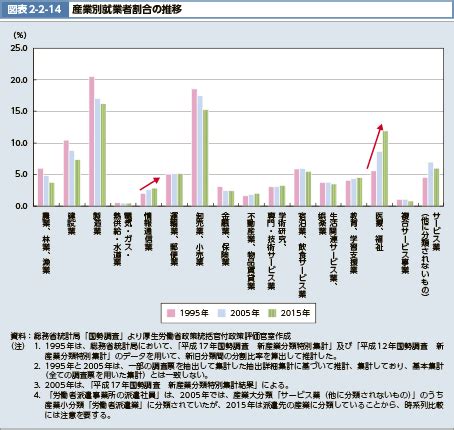Click the red arrow above 医療、福祉 bars
Viewport: 454px width, 430px height.
click(x=375, y=146)
